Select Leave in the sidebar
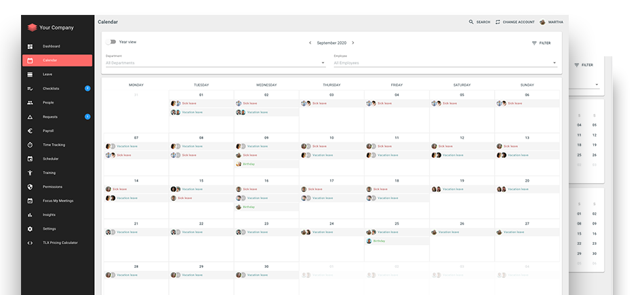 [57, 75]
